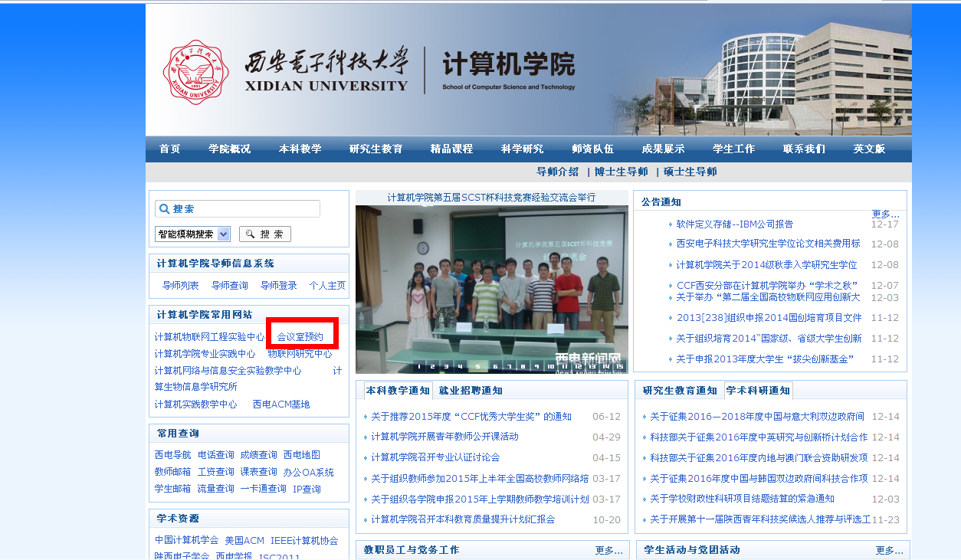Open the 导师登录 link
The height and width of the screenshot is (560, 961).
[278, 285]
